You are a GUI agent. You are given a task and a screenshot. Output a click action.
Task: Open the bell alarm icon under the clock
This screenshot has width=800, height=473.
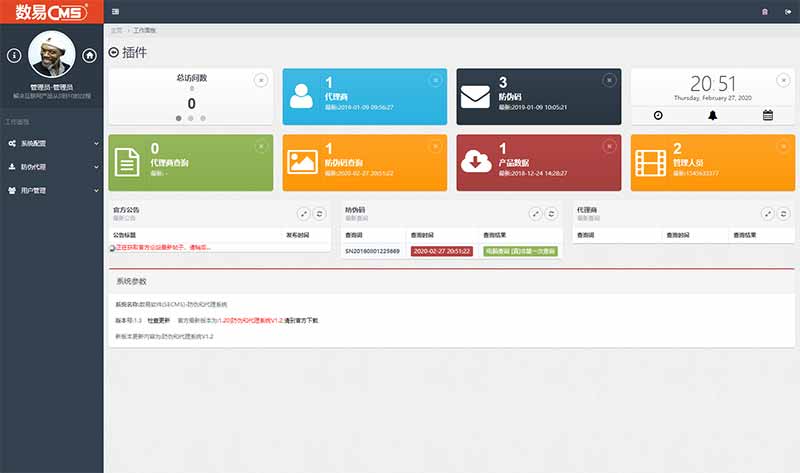(x=713, y=115)
